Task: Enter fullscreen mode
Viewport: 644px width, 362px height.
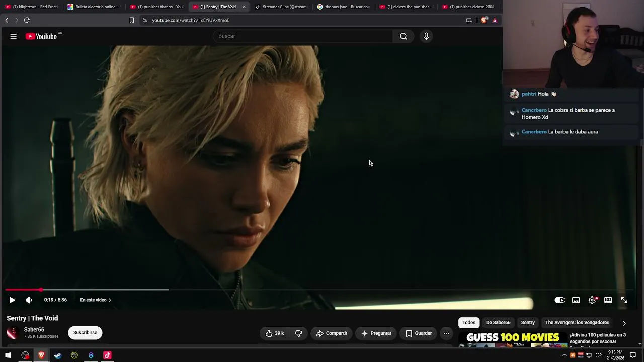Action: coord(624,300)
